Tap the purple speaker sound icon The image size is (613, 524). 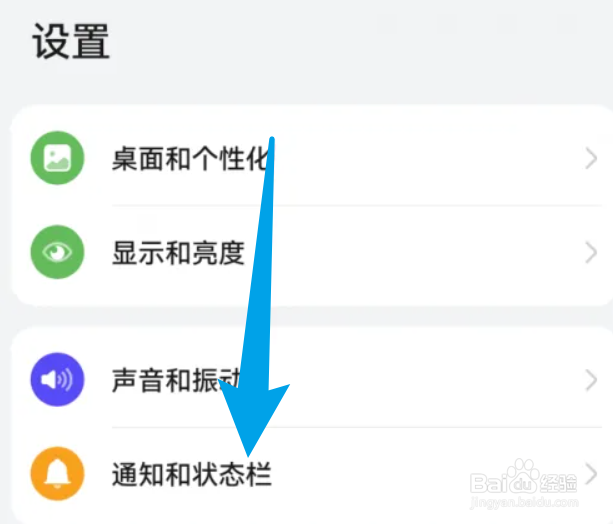[x=57, y=379]
